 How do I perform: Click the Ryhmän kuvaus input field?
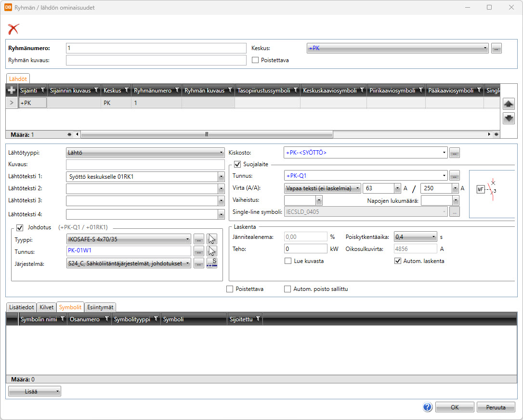tap(156, 60)
